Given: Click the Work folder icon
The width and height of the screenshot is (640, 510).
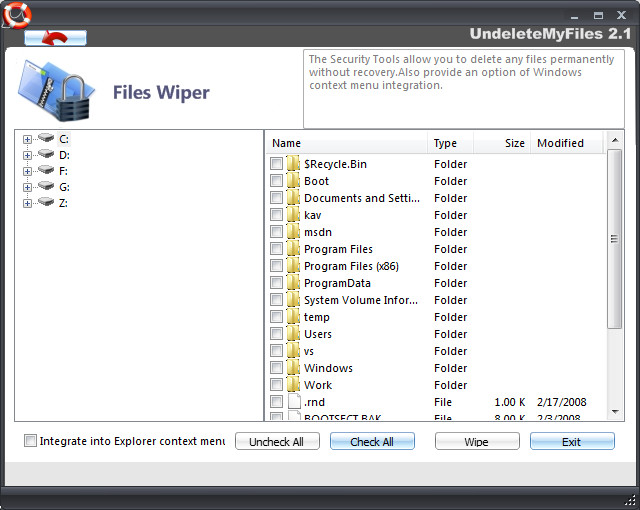Looking at the screenshot, I should tap(293, 385).
